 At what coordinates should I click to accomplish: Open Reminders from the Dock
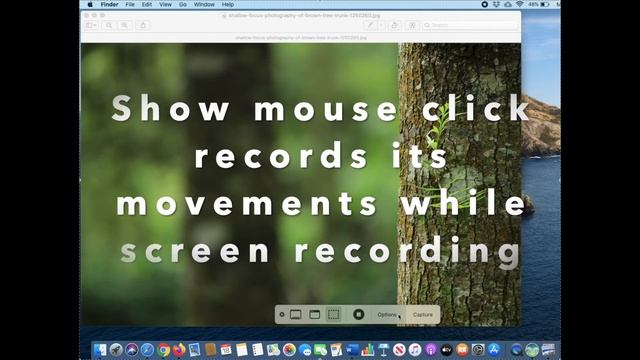(258, 350)
